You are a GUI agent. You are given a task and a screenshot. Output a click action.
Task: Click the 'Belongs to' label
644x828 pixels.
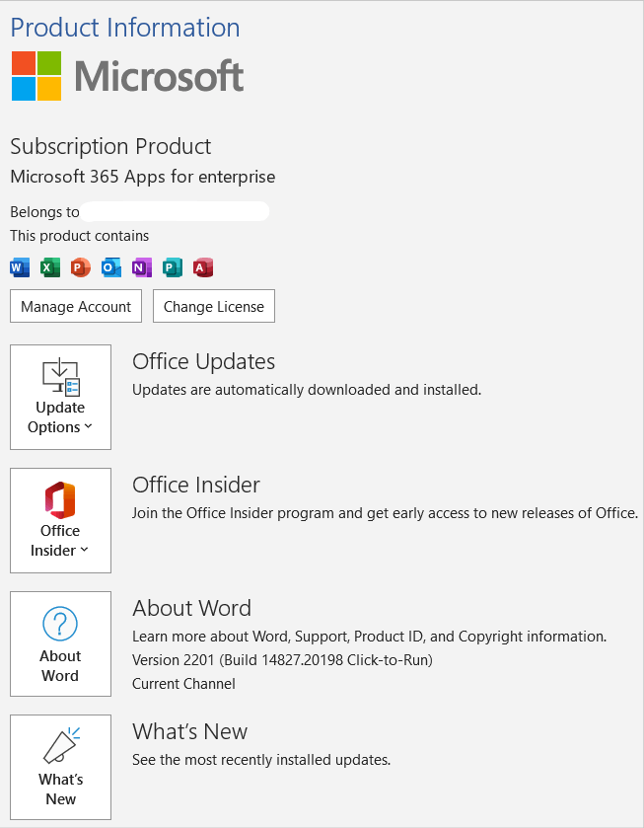[x=44, y=212]
